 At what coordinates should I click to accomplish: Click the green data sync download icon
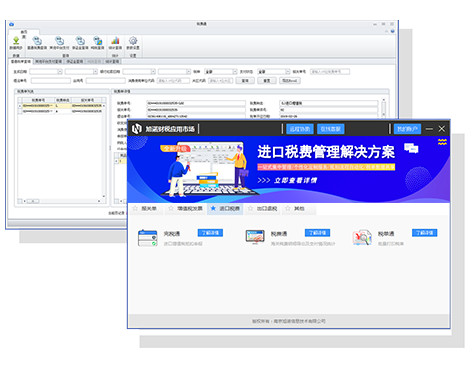coord(16,41)
